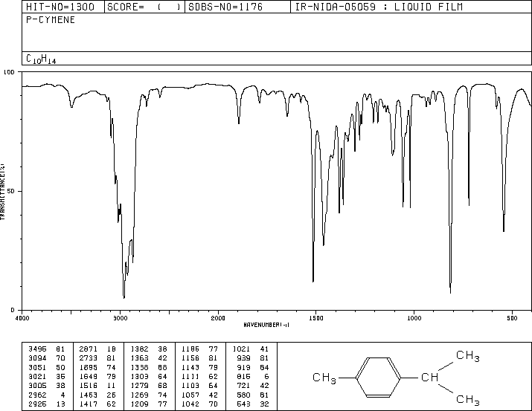The width and height of the screenshot is (532, 411).
Task: Click the 1000 wavenumber axis label
Action: [414, 318]
